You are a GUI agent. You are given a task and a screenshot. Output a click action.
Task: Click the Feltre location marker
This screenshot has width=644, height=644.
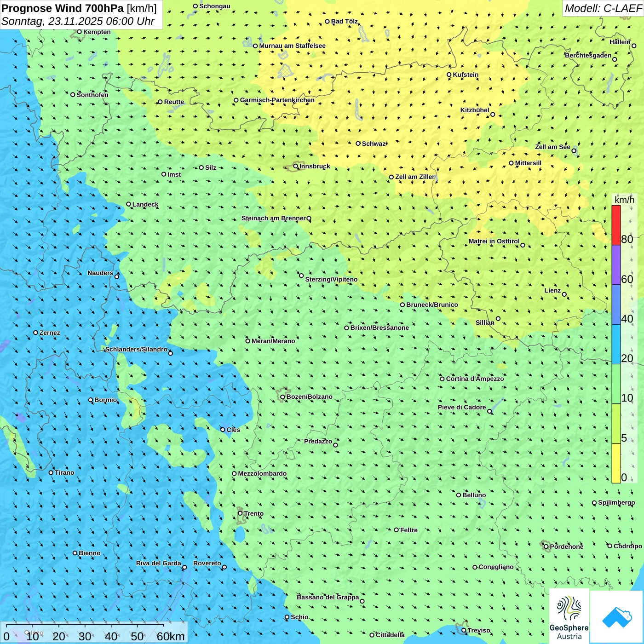396,530
